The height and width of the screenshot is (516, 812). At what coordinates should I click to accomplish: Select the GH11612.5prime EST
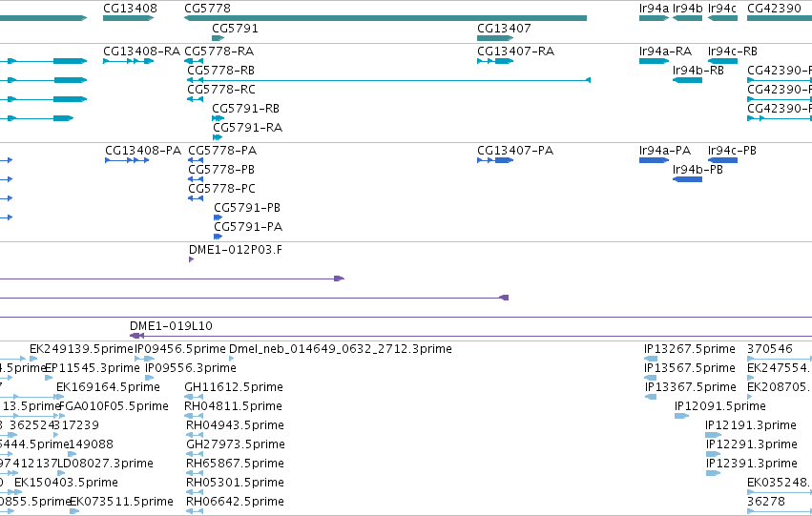tap(194, 397)
